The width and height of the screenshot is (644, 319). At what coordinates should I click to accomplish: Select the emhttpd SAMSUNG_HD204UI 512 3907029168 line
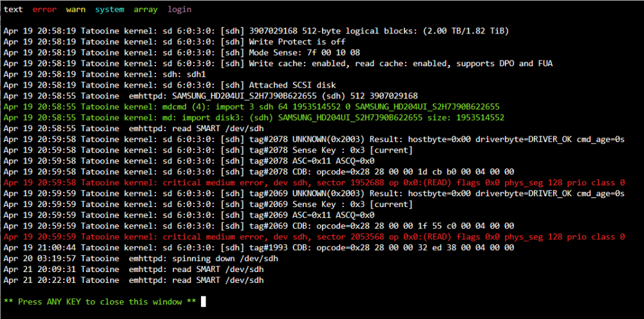coord(211,96)
